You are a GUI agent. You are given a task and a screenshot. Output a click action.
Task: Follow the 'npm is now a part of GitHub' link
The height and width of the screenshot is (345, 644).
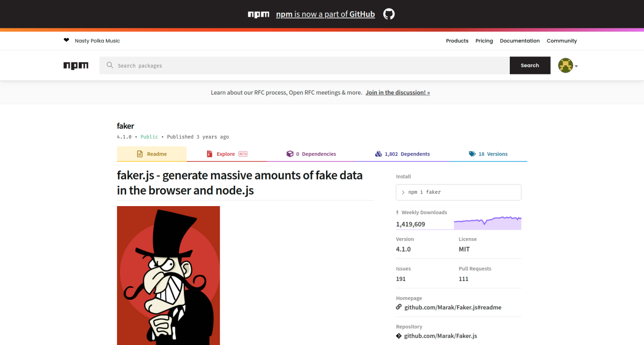(325, 14)
